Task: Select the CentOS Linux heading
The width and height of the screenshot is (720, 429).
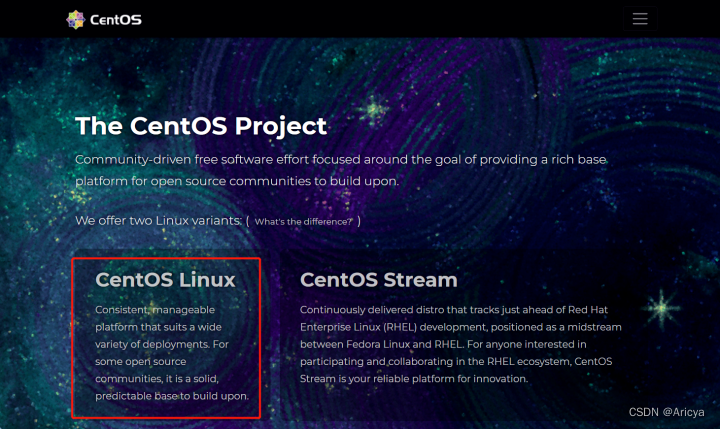Action: (x=165, y=280)
